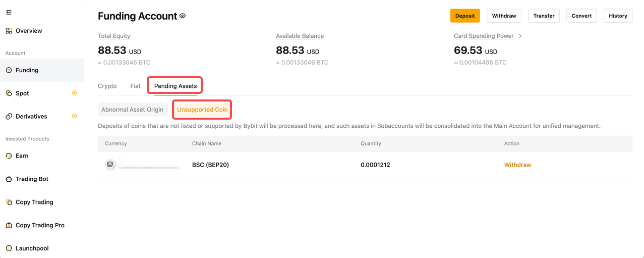Select the Unsupported Coin filter
Screen dimensions: 644x258
(202, 110)
